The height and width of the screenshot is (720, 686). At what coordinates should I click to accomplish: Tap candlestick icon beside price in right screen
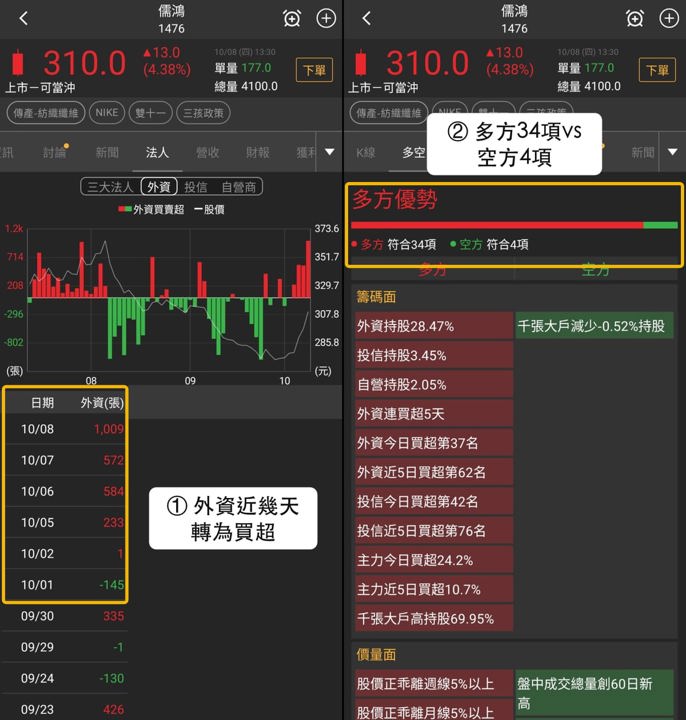361,62
